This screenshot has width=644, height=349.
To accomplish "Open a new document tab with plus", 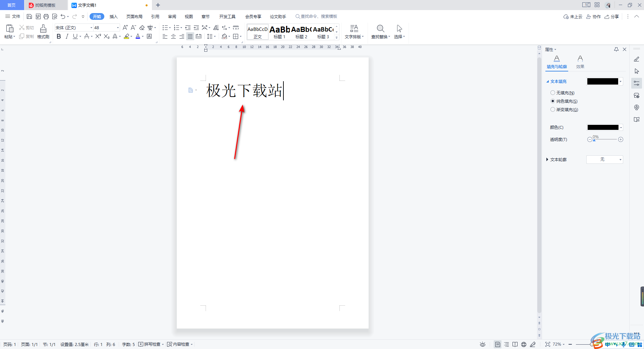I will click(x=158, y=5).
